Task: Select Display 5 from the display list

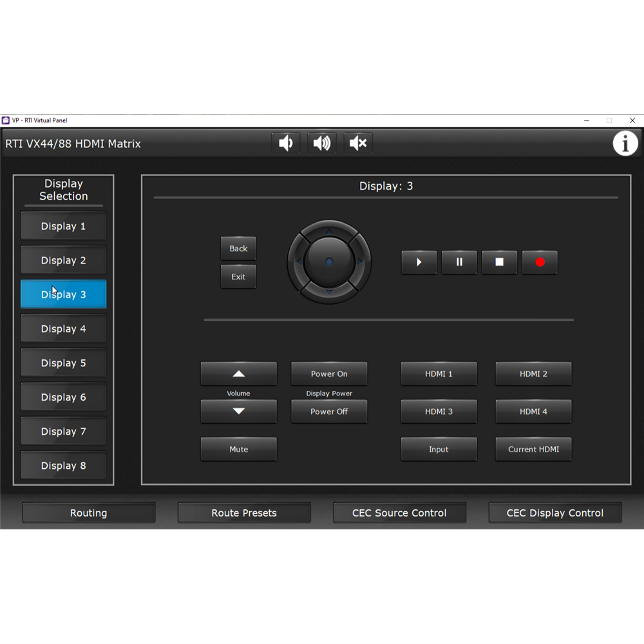Action: tap(64, 363)
